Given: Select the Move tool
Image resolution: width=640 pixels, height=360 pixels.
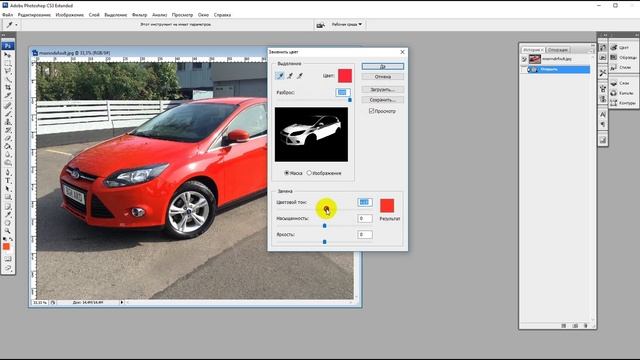Looking at the screenshot, I should coord(8,55).
